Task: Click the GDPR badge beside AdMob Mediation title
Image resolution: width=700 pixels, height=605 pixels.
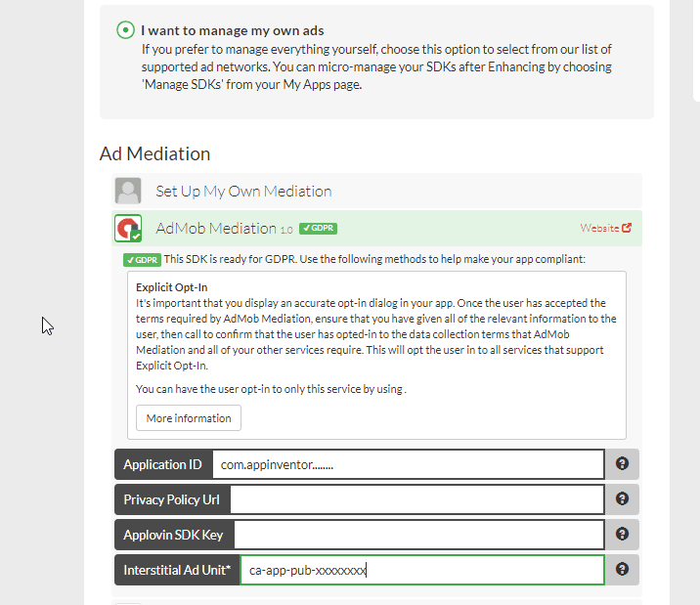Action: 319,228
